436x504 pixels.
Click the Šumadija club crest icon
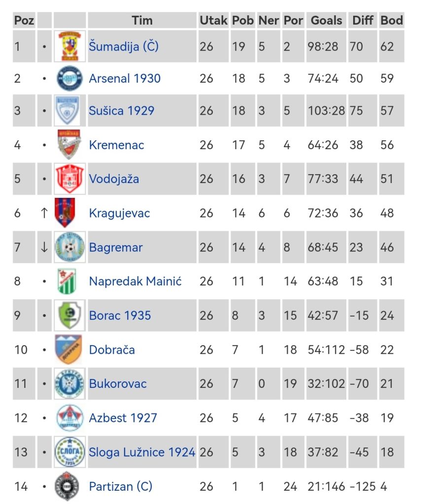tap(69, 46)
